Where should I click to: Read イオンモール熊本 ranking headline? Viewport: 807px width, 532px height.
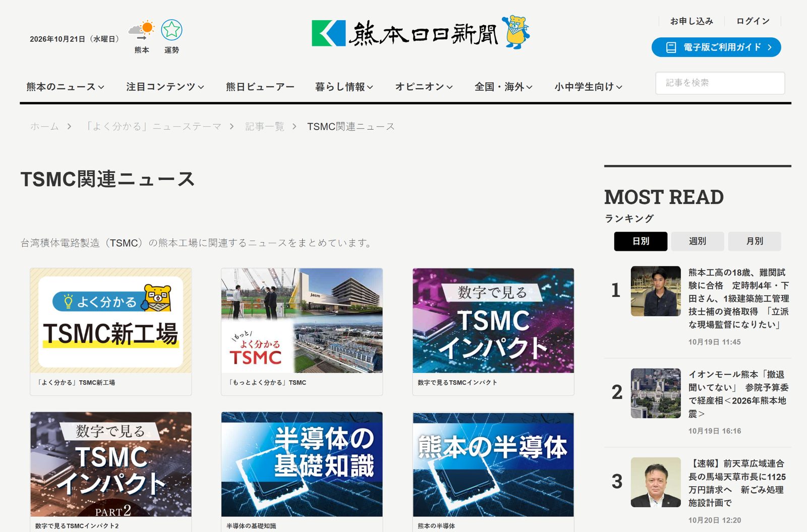pyautogui.click(x=739, y=394)
